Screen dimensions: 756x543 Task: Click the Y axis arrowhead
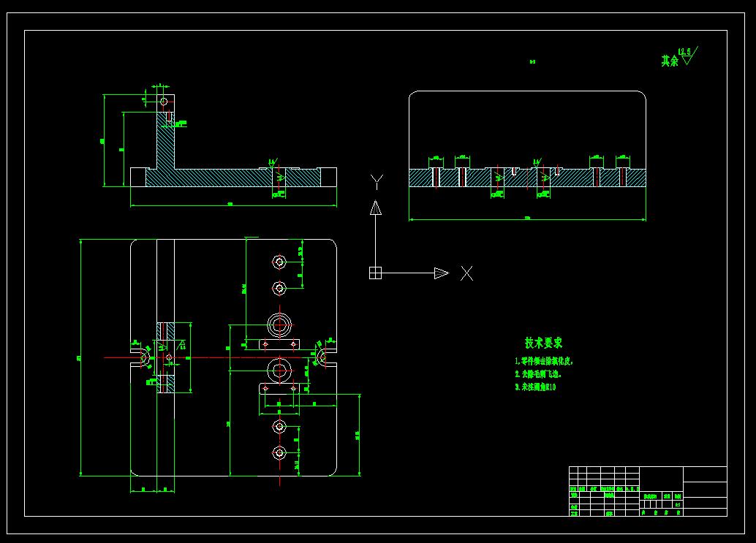[376, 208]
